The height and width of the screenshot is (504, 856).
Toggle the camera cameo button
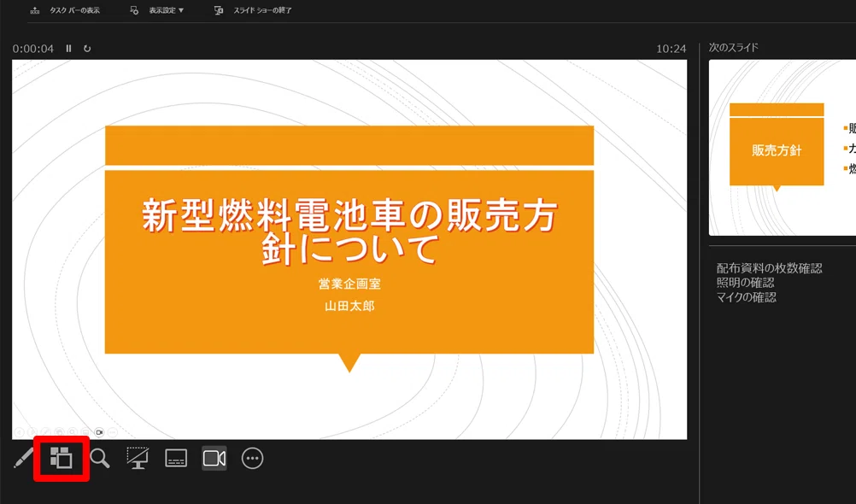214,458
